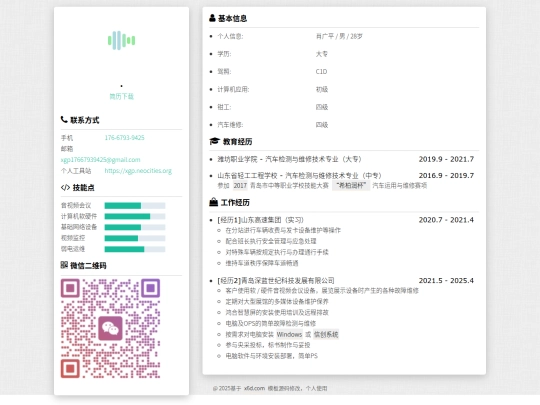Click the briefcase icon beside 工作经历

[x=213, y=202]
